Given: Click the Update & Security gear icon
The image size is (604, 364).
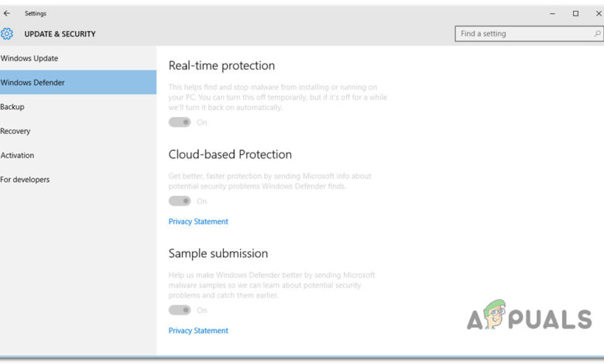Looking at the screenshot, I should click(x=7, y=34).
